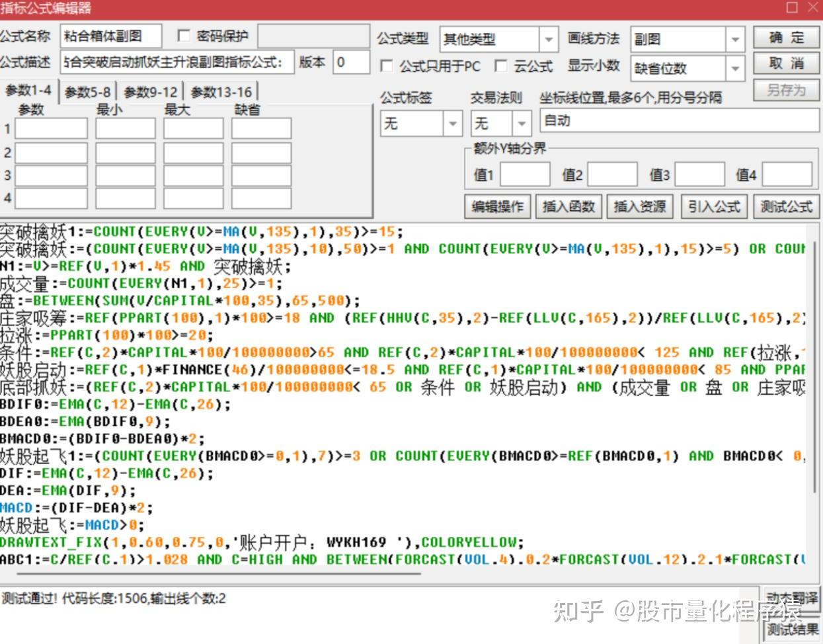The image size is (823, 644).
Task: Click the 测试结果 button
Action: pyautogui.click(x=793, y=629)
